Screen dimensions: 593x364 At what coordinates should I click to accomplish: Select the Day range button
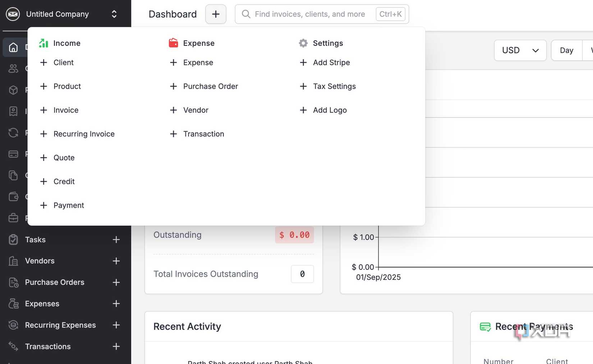click(x=566, y=50)
